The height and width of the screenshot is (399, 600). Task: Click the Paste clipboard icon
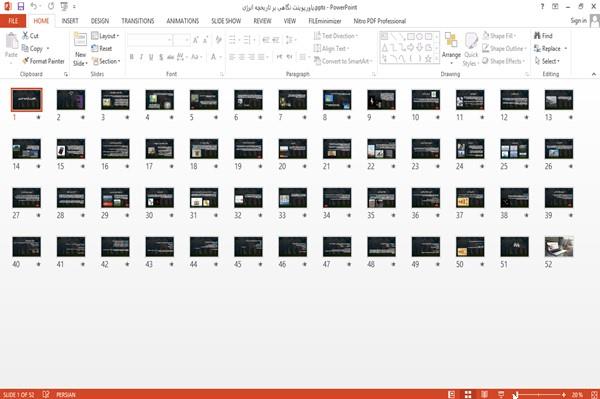coord(11,41)
